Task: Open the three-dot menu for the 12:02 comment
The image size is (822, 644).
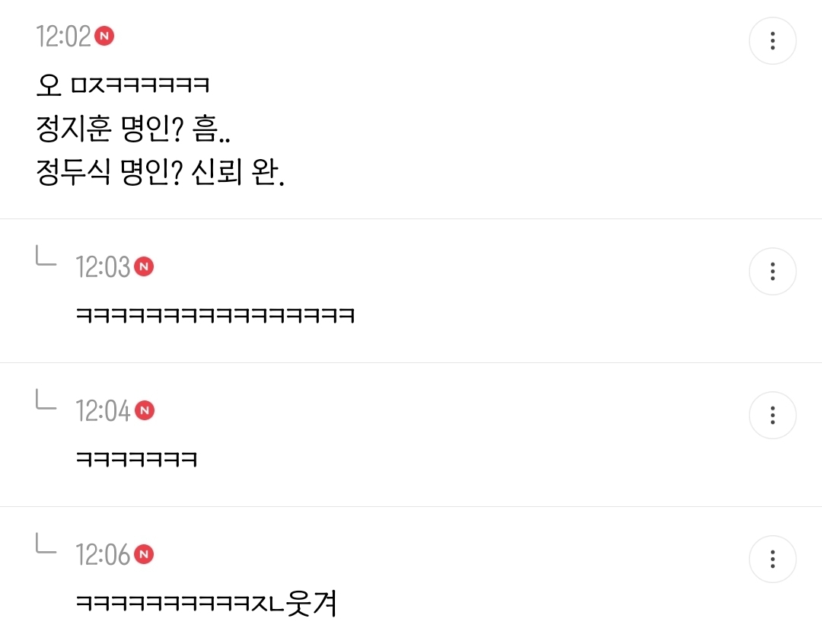Action: (x=773, y=41)
